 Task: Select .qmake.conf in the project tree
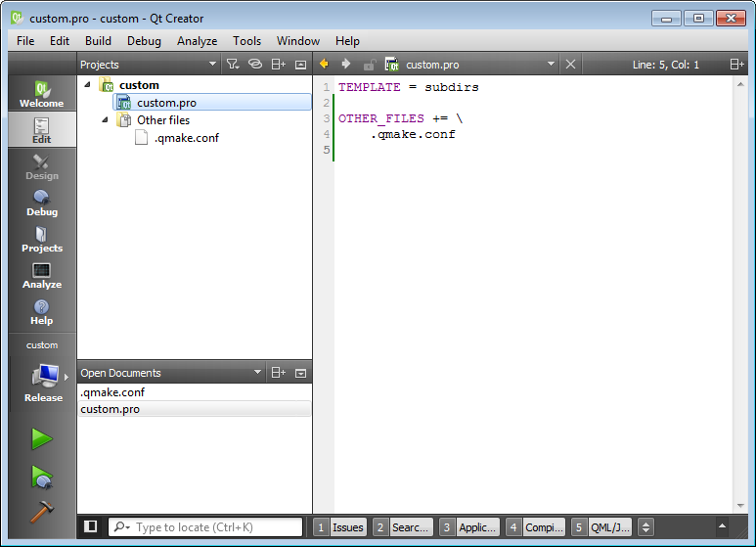pos(187,138)
